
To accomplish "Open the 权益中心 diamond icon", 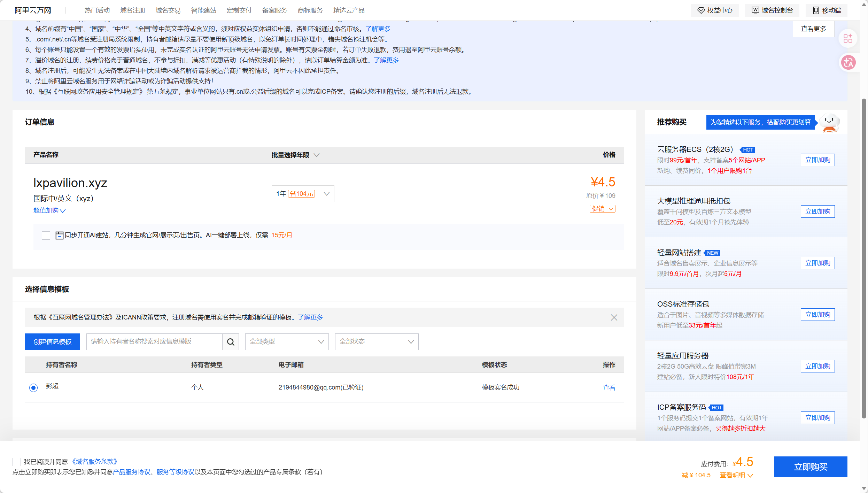I will click(701, 10).
